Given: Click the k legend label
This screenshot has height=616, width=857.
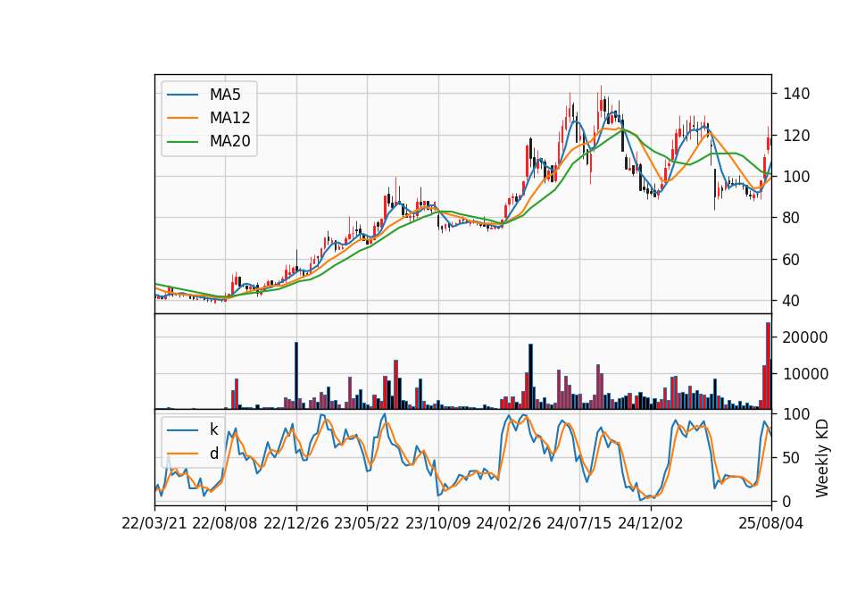Looking at the screenshot, I should [213, 429].
